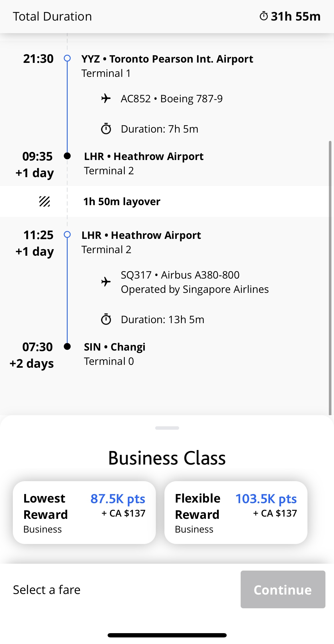
Task: Tap the Business Class heading
Action: click(x=167, y=458)
